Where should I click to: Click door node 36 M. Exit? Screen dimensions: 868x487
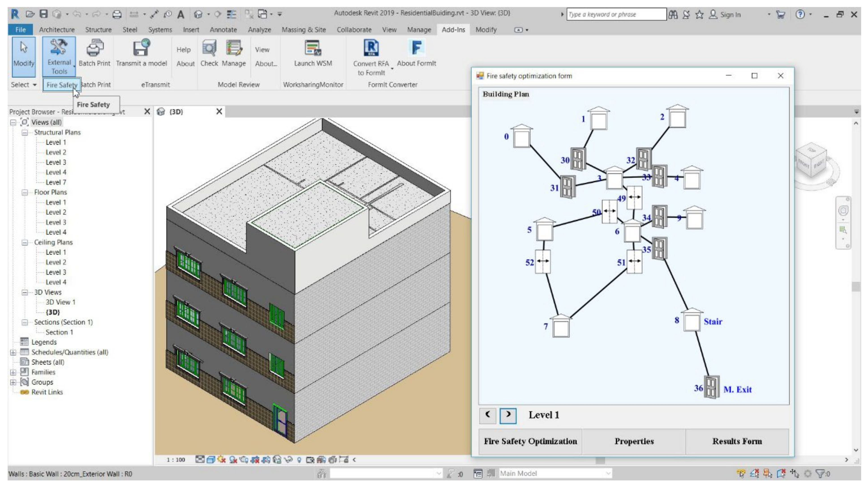[711, 387]
